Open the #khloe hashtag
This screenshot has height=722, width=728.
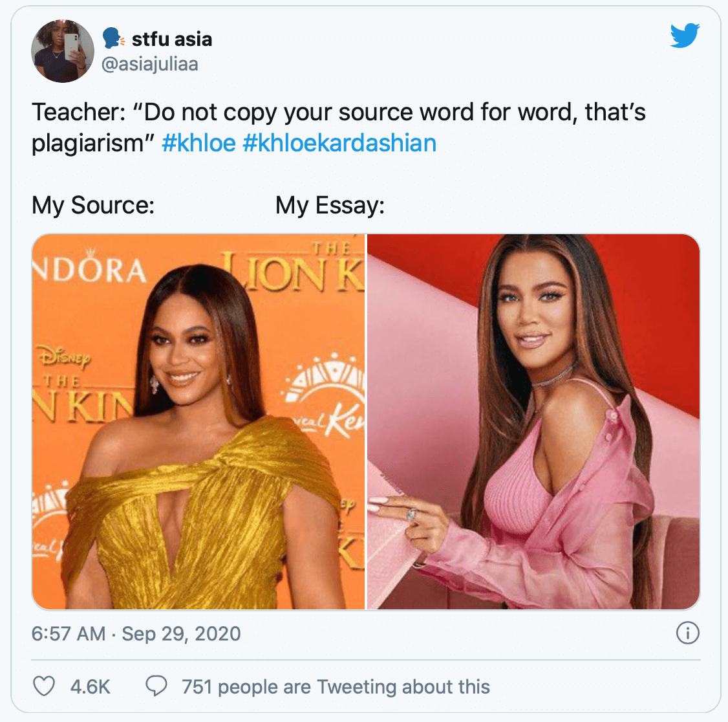(x=198, y=143)
